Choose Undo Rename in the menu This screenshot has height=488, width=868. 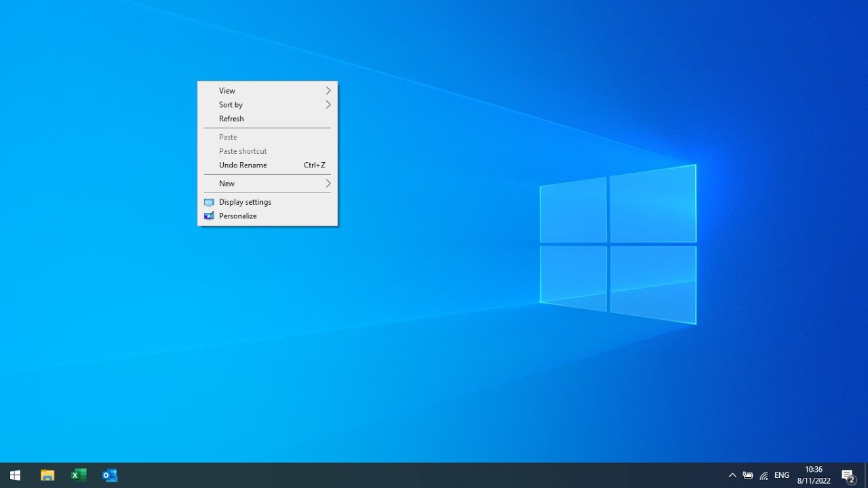tap(267, 165)
